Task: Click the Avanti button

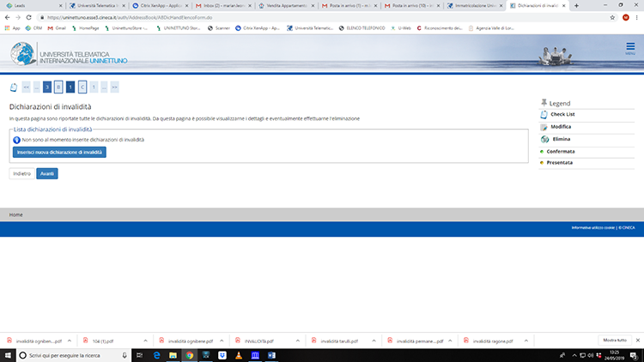Action: pos(47,173)
